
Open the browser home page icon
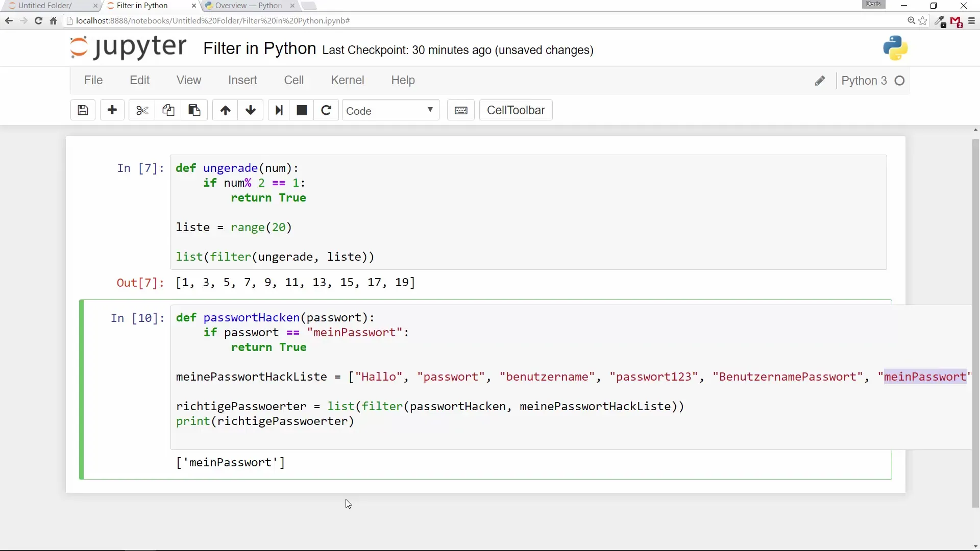(x=53, y=21)
